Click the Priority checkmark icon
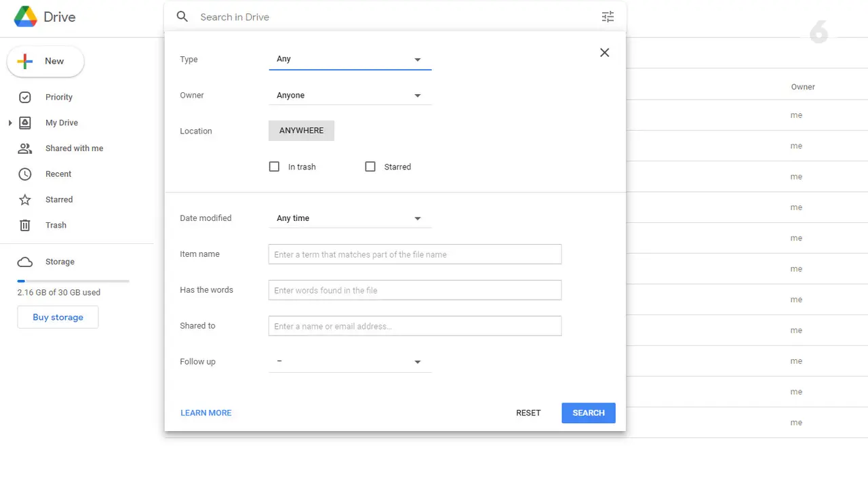 [x=25, y=97]
